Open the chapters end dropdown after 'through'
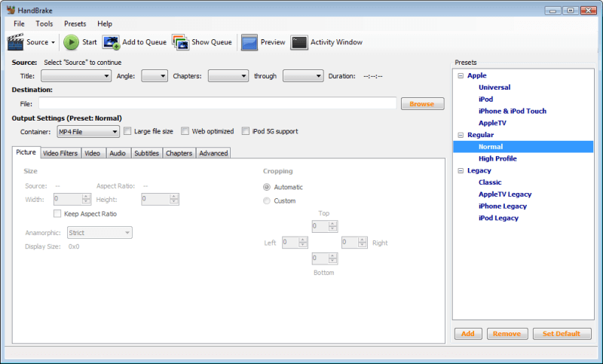 pyautogui.click(x=303, y=76)
